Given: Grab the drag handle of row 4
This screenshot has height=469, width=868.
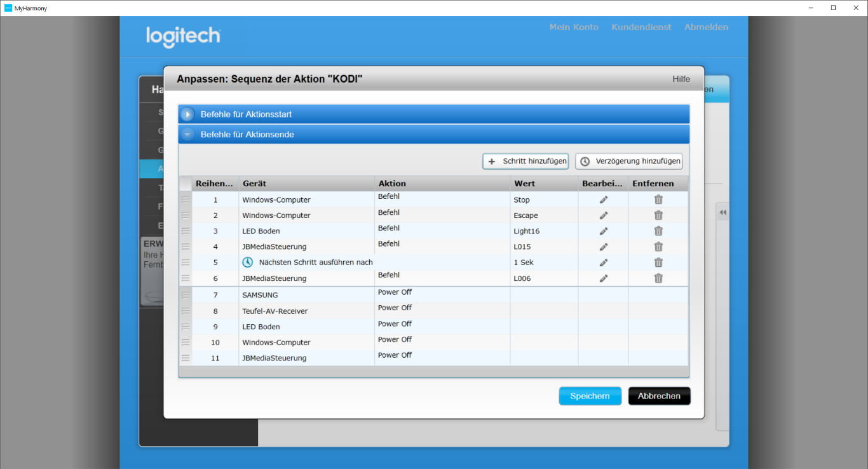Looking at the screenshot, I should coord(186,247).
